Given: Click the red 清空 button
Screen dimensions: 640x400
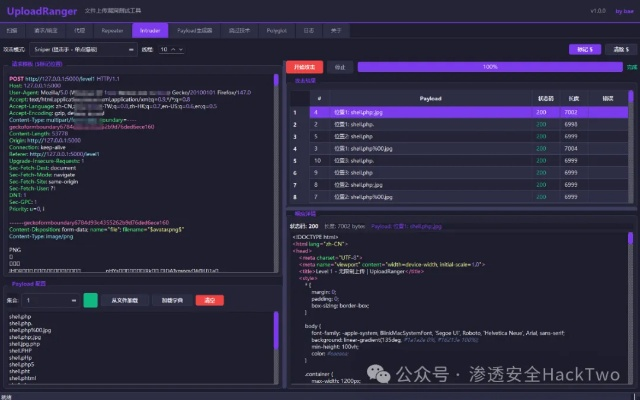Looking at the screenshot, I should click(x=209, y=299).
